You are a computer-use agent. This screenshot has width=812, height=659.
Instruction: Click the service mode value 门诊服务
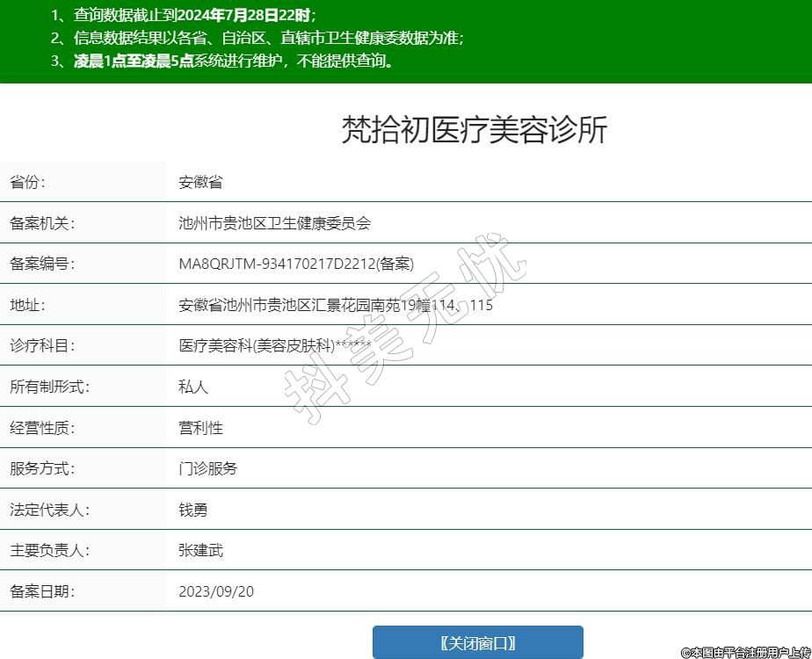(x=207, y=468)
